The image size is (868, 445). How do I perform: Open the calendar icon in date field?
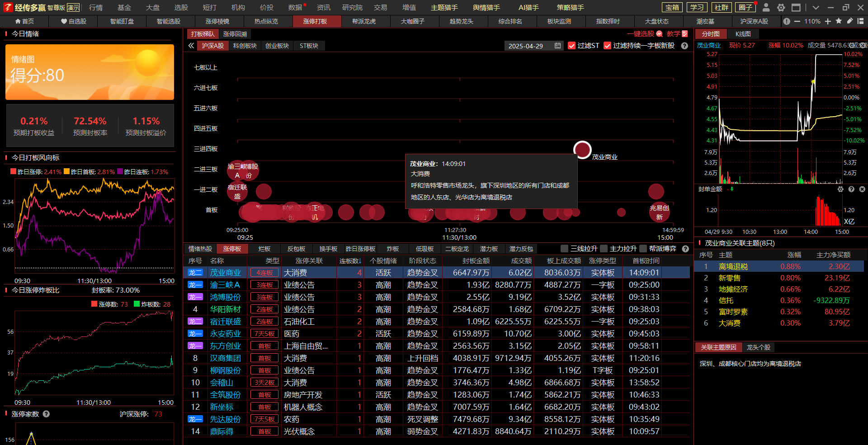tap(557, 46)
